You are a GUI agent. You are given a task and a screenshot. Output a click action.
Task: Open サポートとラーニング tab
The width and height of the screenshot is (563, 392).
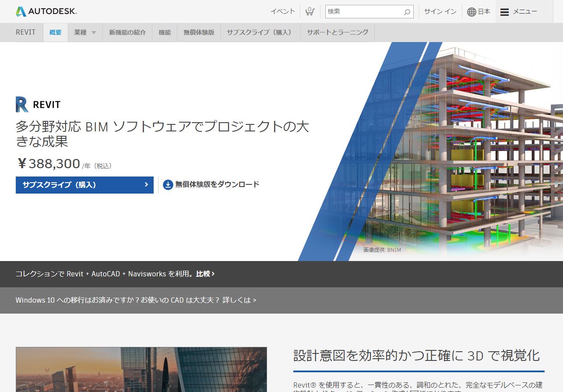pos(338,32)
